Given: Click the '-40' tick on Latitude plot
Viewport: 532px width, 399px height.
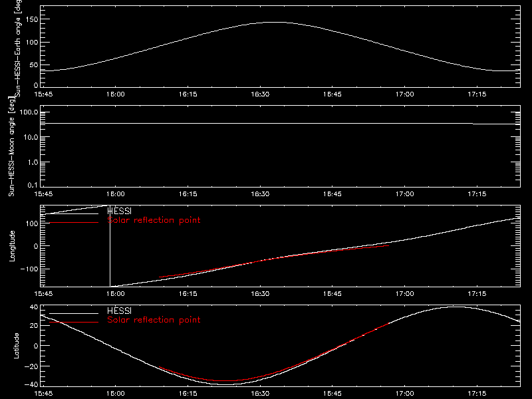Looking at the screenshot, I should 31,384.
